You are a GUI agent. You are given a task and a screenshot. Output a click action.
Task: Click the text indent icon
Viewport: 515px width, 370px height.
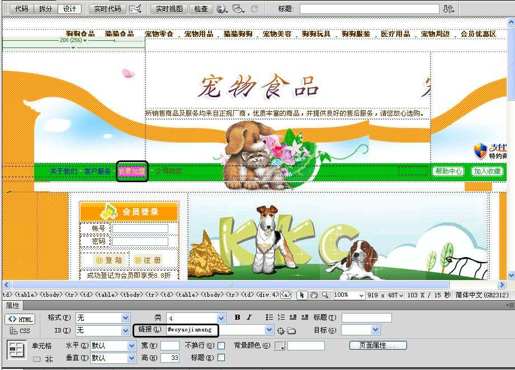click(x=305, y=317)
